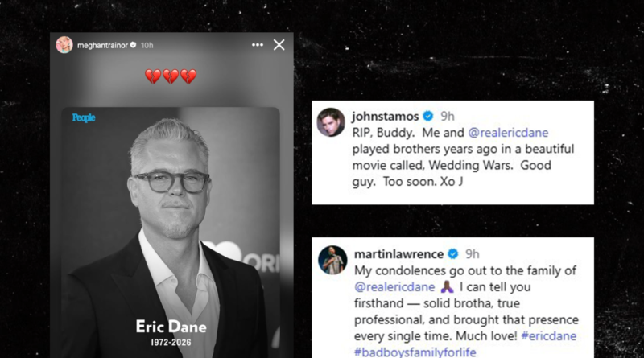644x358 pixels.
Task: Click the #ericdane hashtag
Action: click(549, 335)
